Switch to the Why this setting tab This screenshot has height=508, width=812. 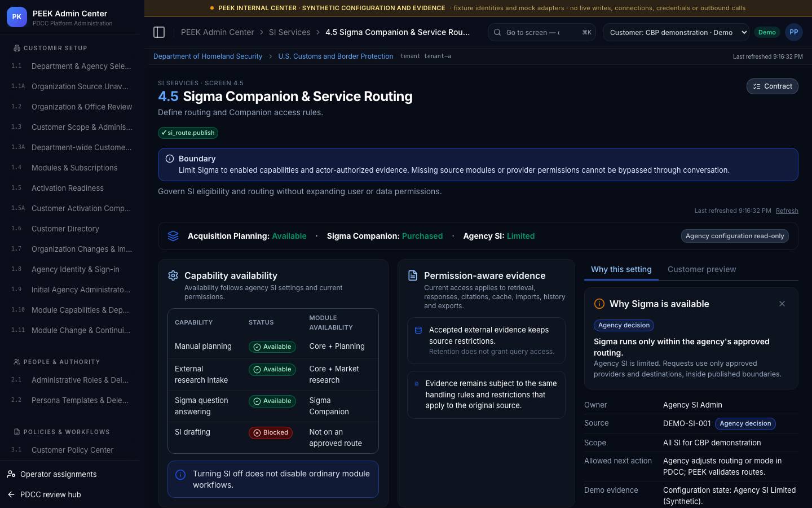621,269
